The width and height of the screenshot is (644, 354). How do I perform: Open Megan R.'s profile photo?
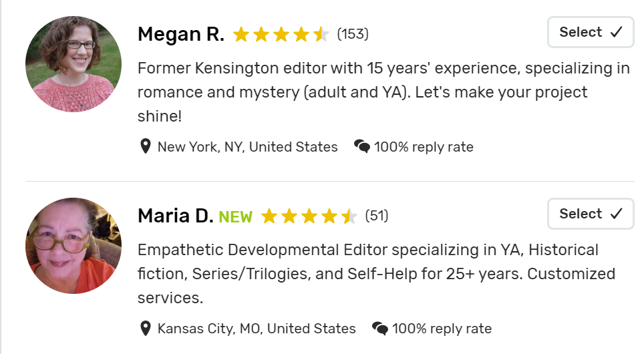(x=73, y=64)
